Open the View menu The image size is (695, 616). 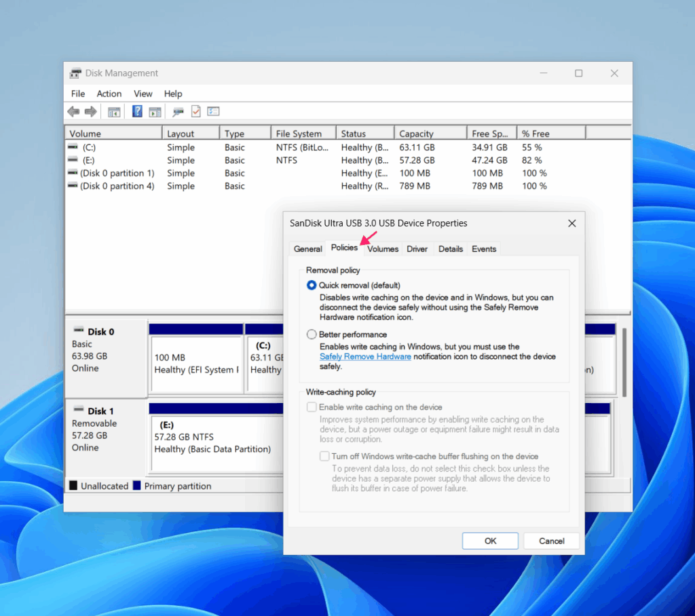(143, 94)
